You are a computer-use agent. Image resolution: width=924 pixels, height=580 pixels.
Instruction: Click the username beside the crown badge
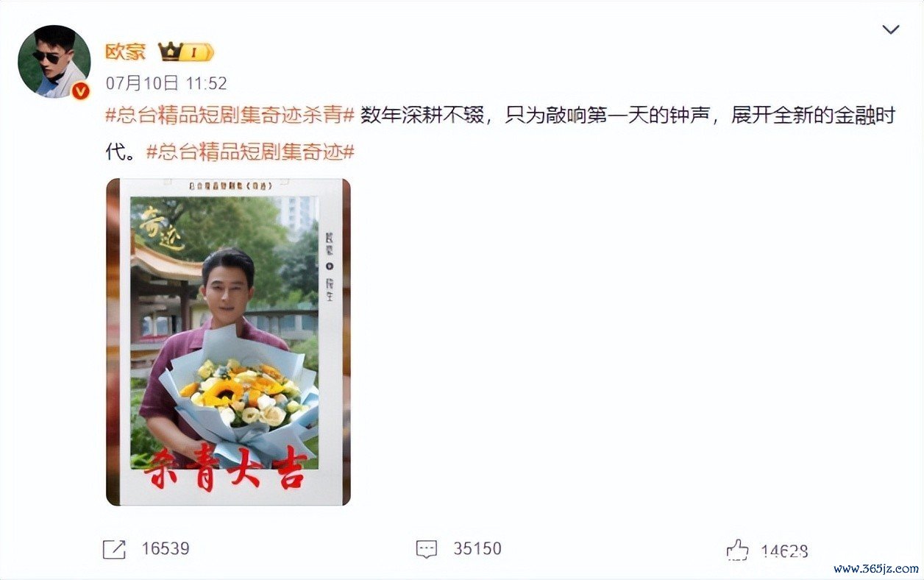coord(126,52)
